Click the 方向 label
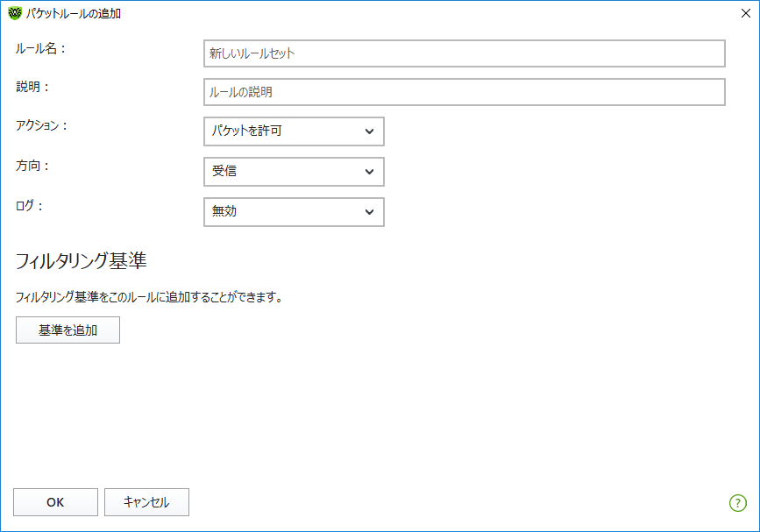Screen dimensions: 760x532 [32, 166]
